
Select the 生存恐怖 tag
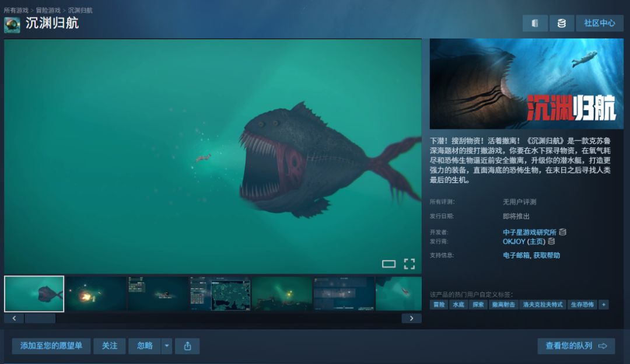pyautogui.click(x=582, y=304)
